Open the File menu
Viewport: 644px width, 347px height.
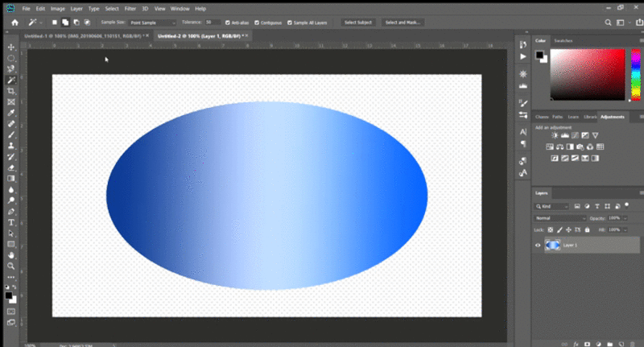click(26, 9)
